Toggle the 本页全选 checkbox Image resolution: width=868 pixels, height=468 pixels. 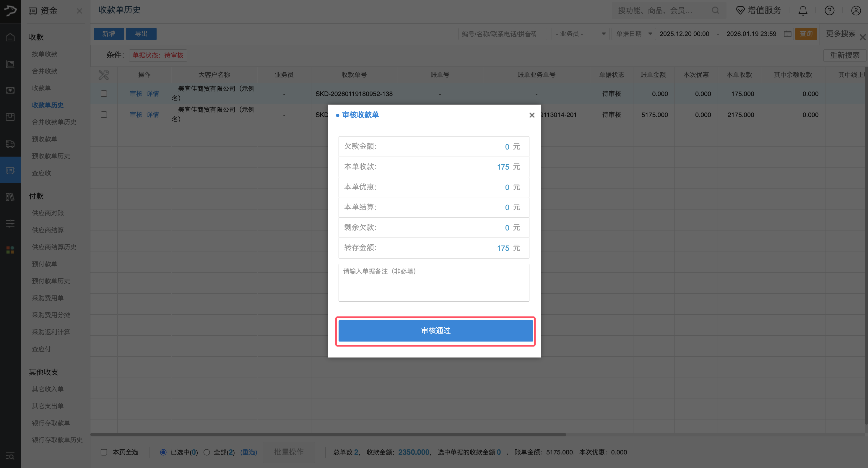pyautogui.click(x=104, y=452)
